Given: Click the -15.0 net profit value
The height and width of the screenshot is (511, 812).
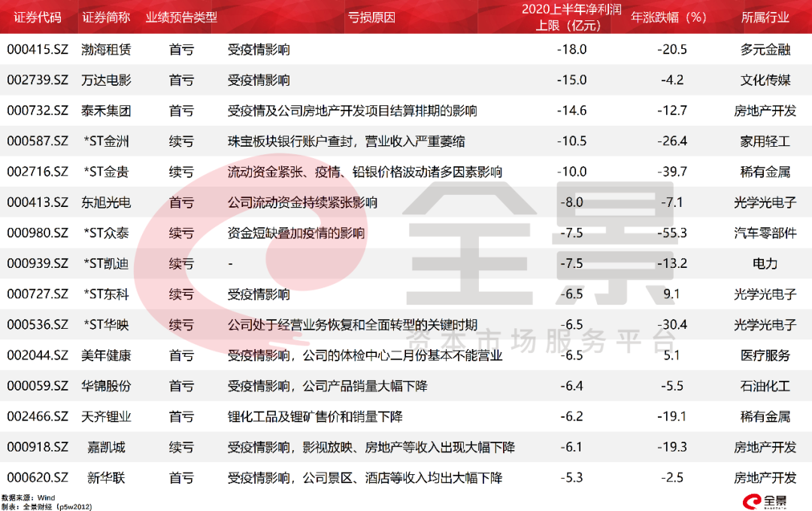Looking at the screenshot, I should coord(571,81).
